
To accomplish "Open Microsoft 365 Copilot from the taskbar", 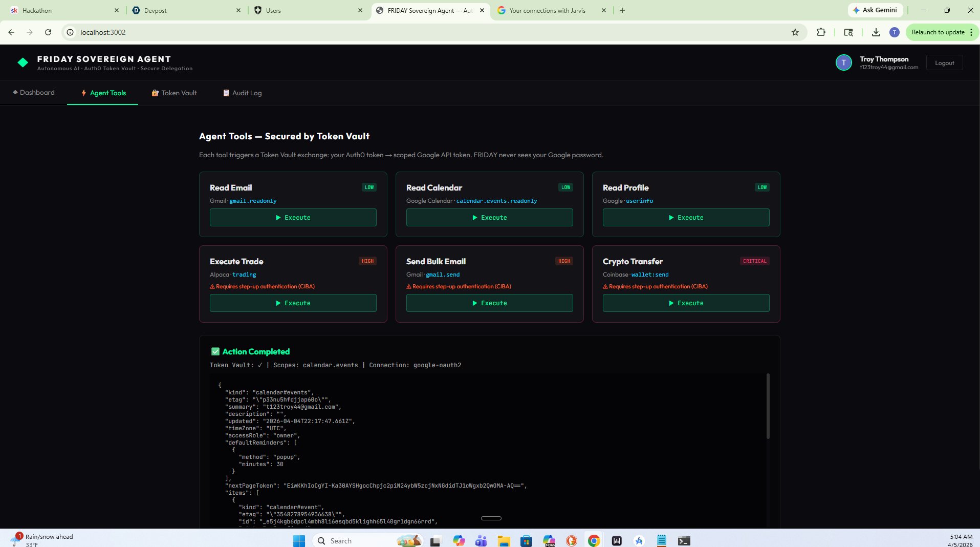I will pyautogui.click(x=549, y=541).
